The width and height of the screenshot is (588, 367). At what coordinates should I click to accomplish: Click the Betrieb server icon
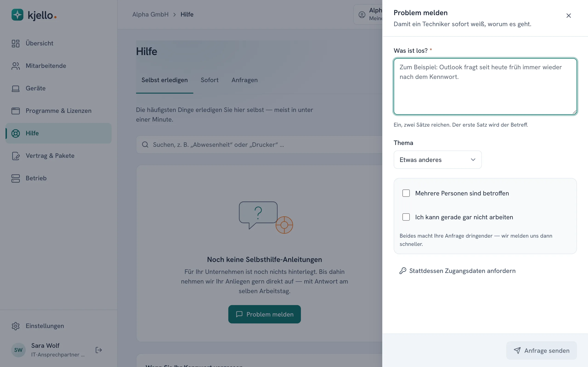(16, 178)
